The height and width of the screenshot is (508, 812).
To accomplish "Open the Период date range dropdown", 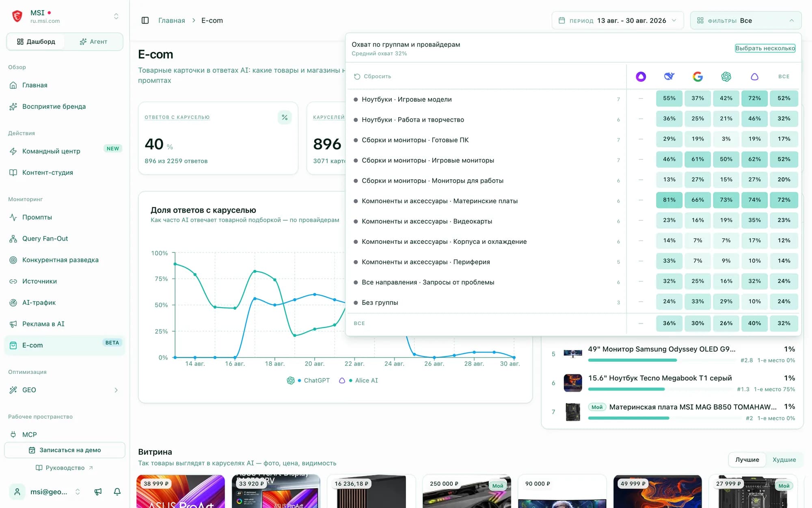I will (618, 20).
